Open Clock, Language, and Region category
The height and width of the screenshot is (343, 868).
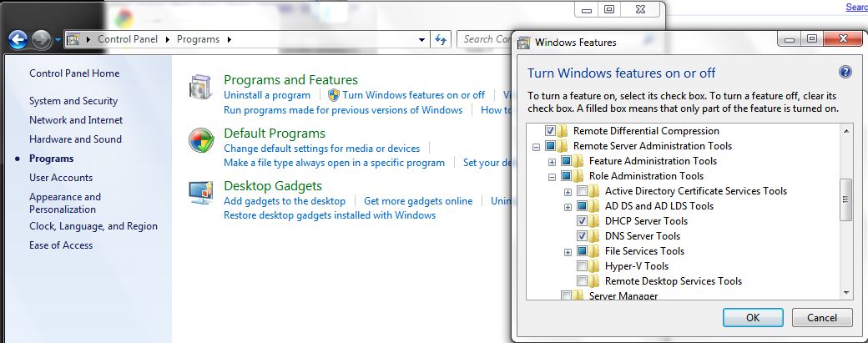[x=93, y=226]
